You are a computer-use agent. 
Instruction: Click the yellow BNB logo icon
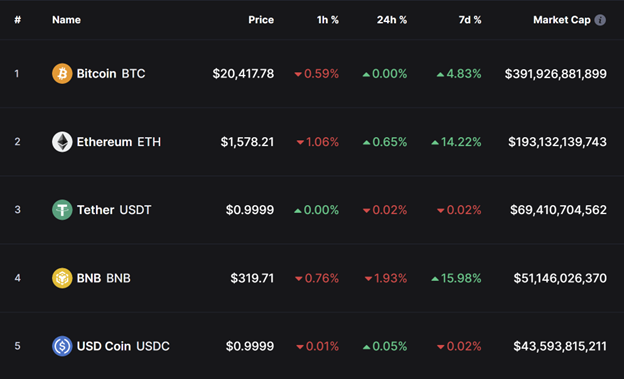pyautogui.click(x=62, y=278)
